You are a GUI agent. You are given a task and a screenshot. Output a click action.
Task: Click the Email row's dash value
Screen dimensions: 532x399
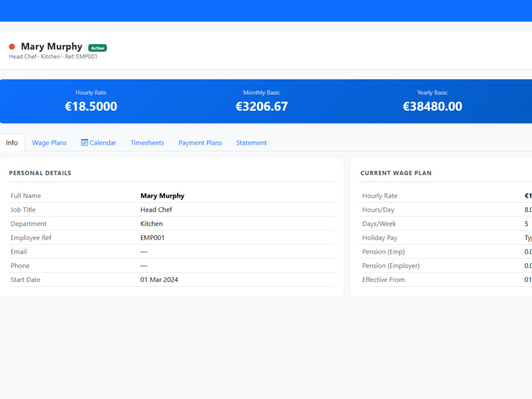[x=144, y=252]
